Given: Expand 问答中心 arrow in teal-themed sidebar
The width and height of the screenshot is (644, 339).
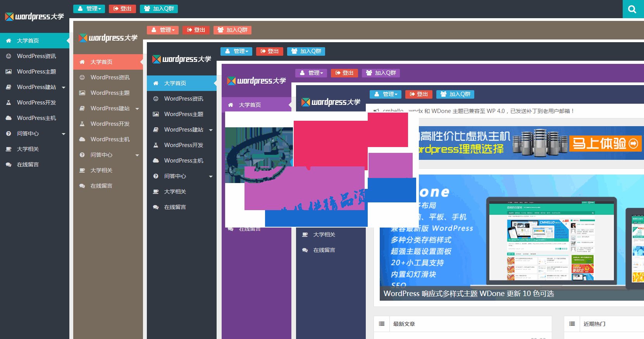Looking at the screenshot, I should pyautogui.click(x=64, y=134).
